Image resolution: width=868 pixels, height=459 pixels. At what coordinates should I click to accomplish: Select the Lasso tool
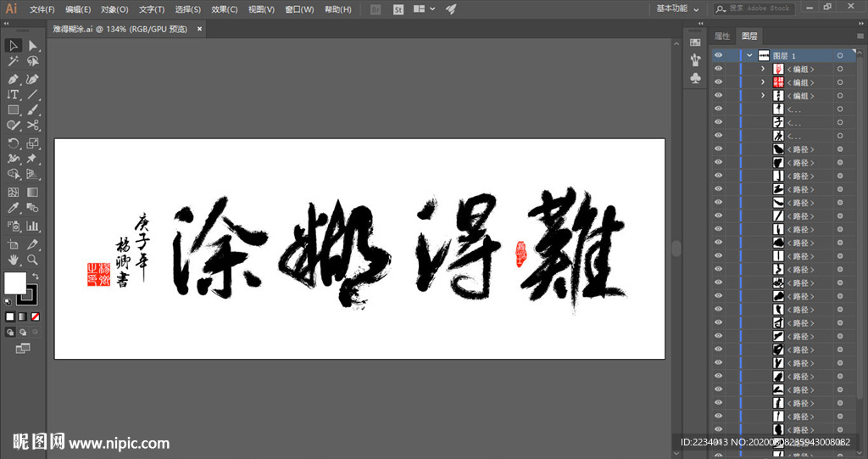coord(33,62)
